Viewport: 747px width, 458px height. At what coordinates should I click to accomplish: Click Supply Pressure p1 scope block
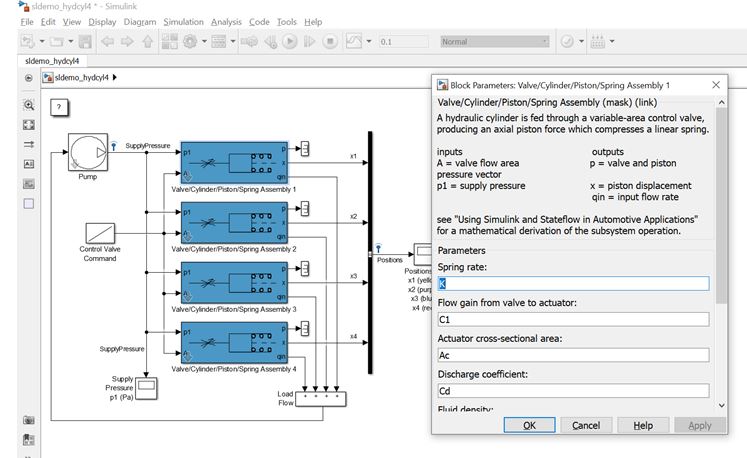pyautogui.click(x=146, y=388)
